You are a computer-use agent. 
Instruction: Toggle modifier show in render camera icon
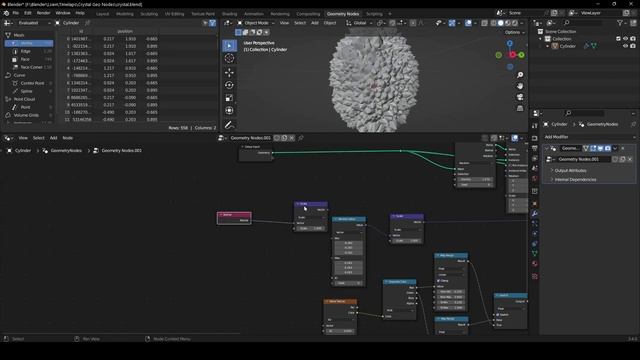coord(608,148)
